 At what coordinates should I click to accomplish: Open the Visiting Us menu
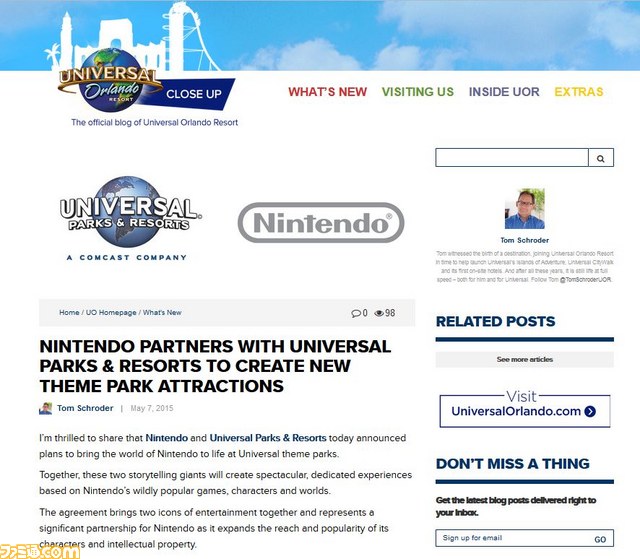[418, 92]
